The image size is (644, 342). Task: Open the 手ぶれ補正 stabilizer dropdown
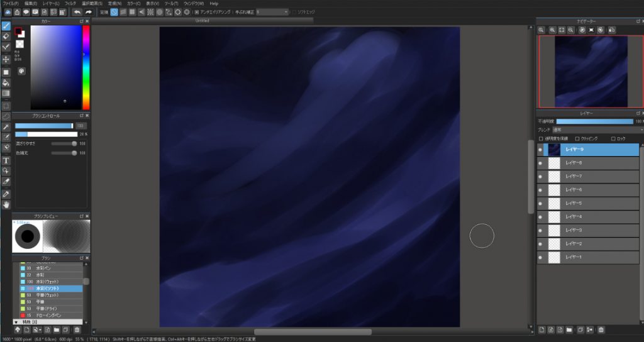[x=272, y=12]
